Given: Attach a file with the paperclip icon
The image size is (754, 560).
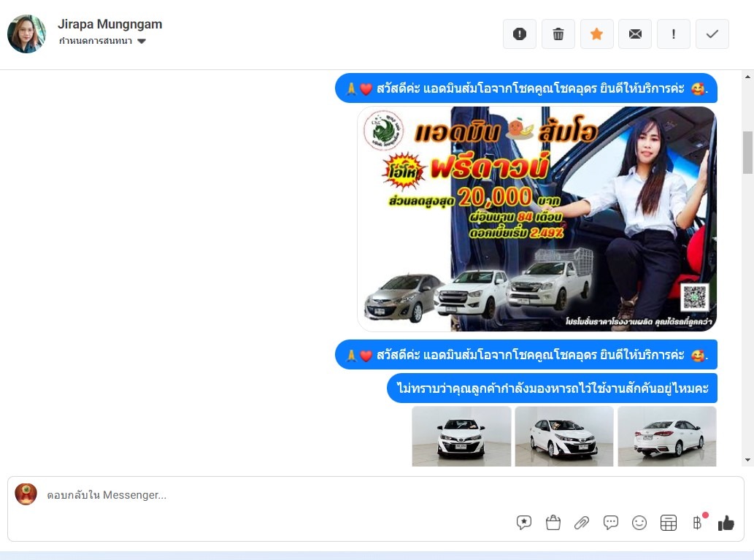Looking at the screenshot, I should pos(582,523).
